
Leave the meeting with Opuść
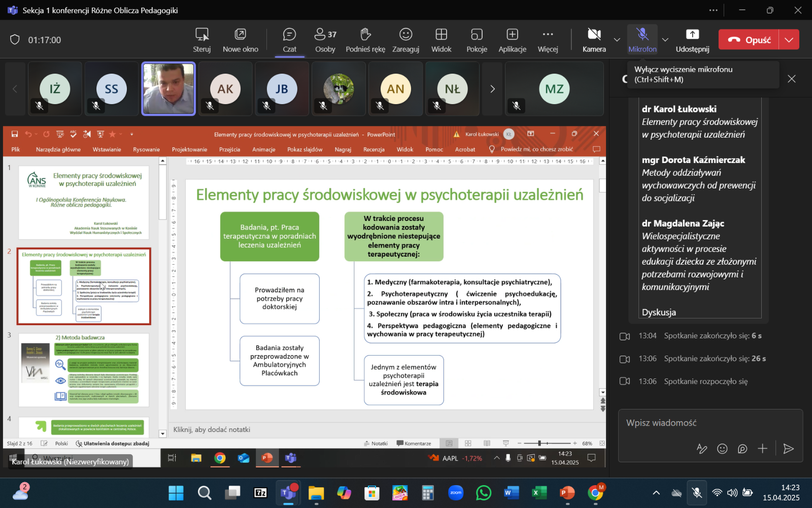click(749, 40)
